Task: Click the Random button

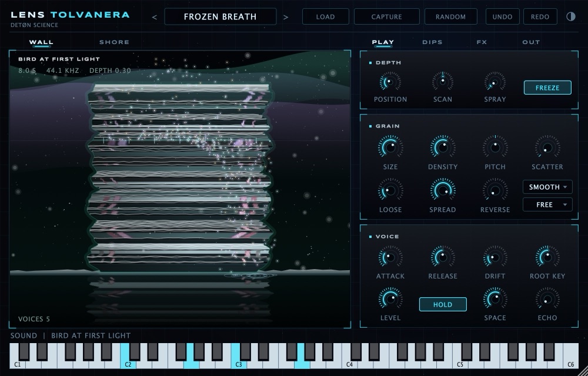Action: click(x=451, y=16)
